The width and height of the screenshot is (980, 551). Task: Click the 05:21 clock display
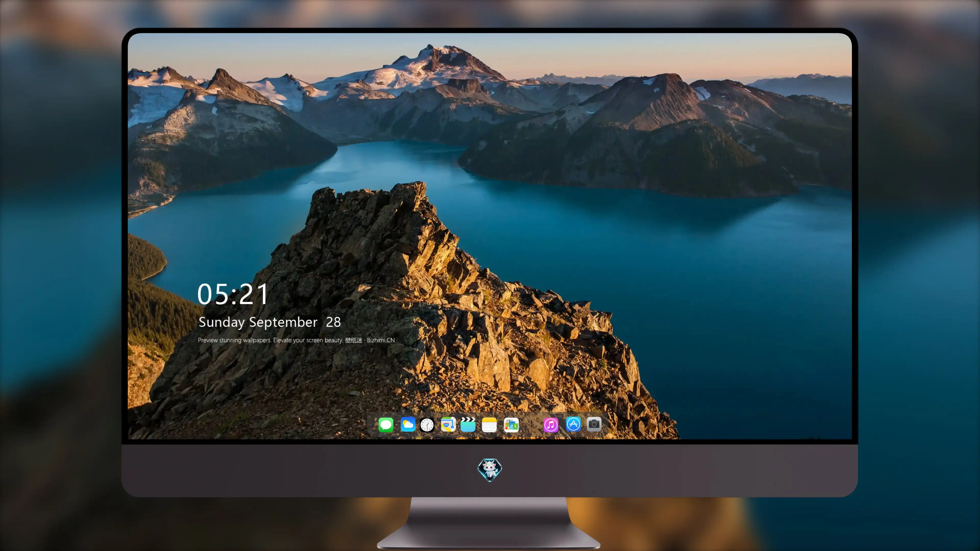(x=233, y=294)
